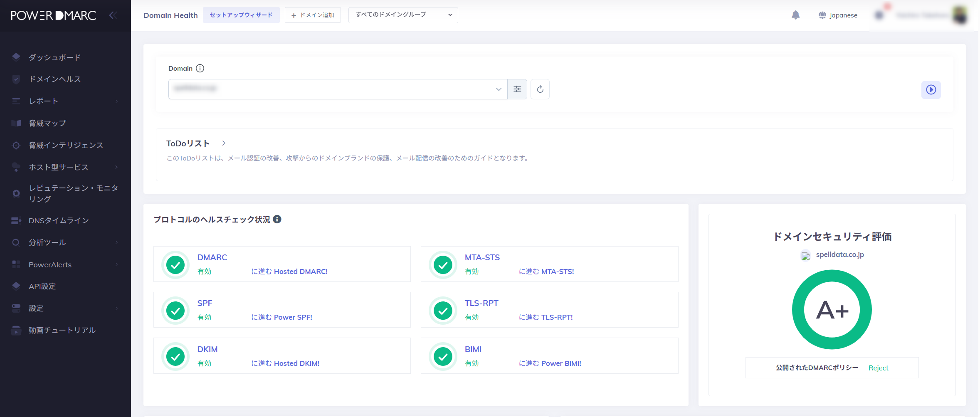
Task: Select ドメインヘルス in the sidebar menu
Action: 54,79
